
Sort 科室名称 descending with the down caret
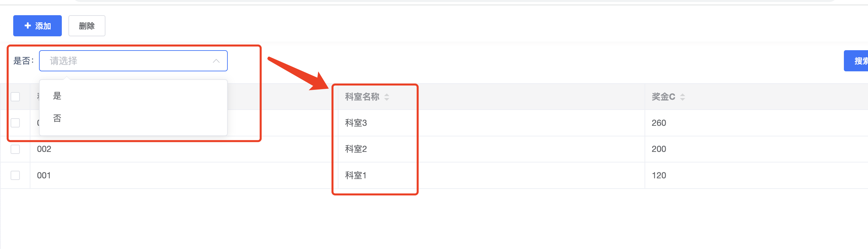click(387, 99)
